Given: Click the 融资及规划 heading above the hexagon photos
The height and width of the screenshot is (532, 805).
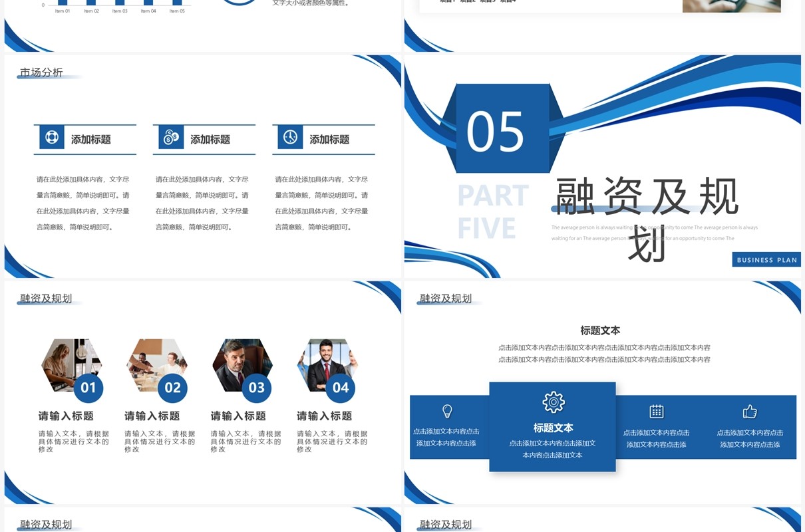Looking at the screenshot, I should (46, 299).
